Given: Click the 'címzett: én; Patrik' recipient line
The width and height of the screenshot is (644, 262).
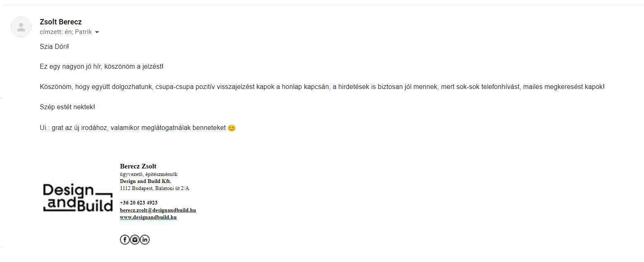Looking at the screenshot, I should [66, 32].
